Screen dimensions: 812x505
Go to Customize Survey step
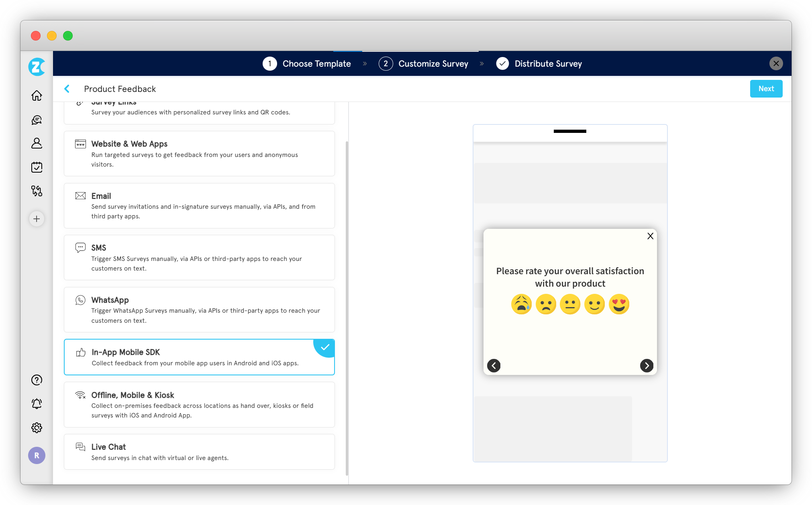click(x=424, y=63)
